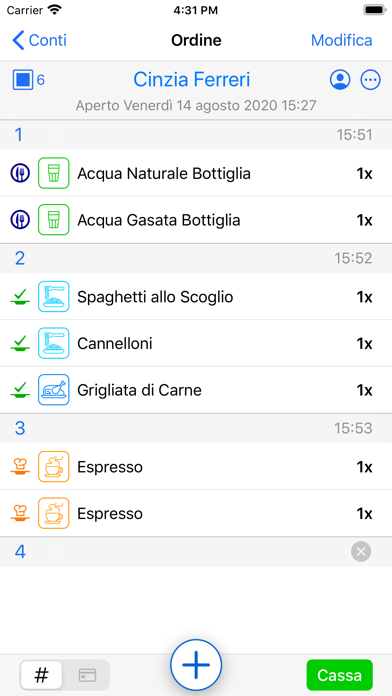The image size is (392, 696).
Task: Select the course 2 header row
Action: [196, 258]
